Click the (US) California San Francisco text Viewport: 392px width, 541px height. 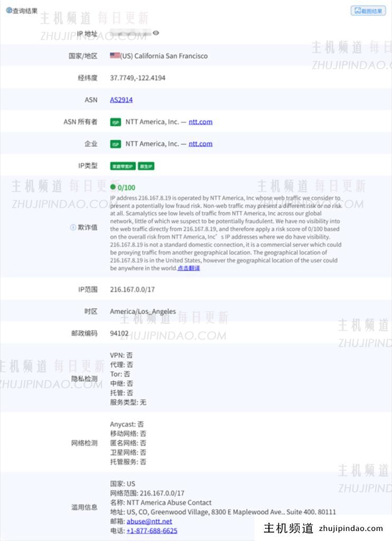click(164, 56)
